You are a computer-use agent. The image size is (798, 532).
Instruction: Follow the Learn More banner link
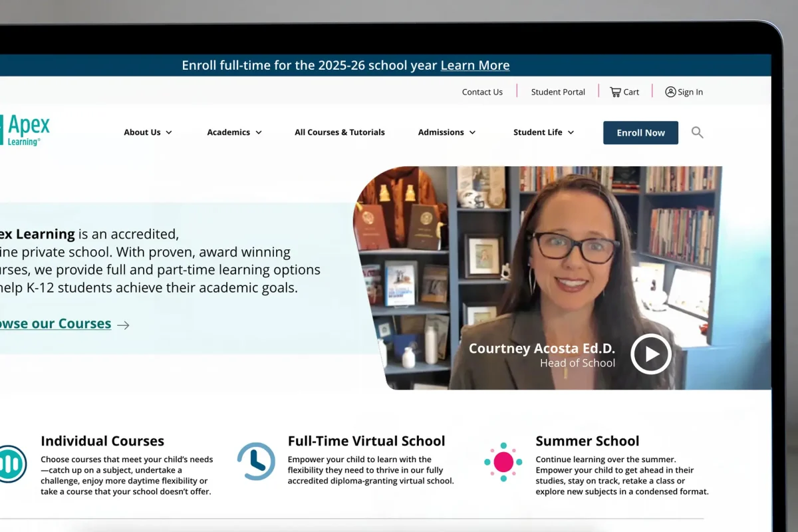click(475, 65)
